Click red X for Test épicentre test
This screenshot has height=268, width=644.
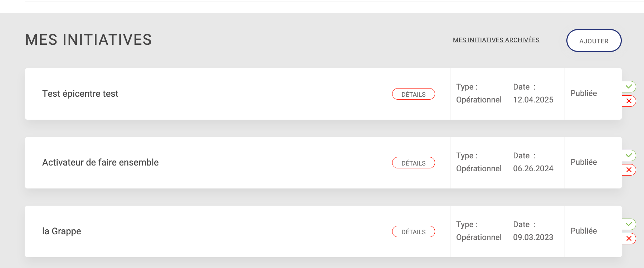[x=629, y=101]
